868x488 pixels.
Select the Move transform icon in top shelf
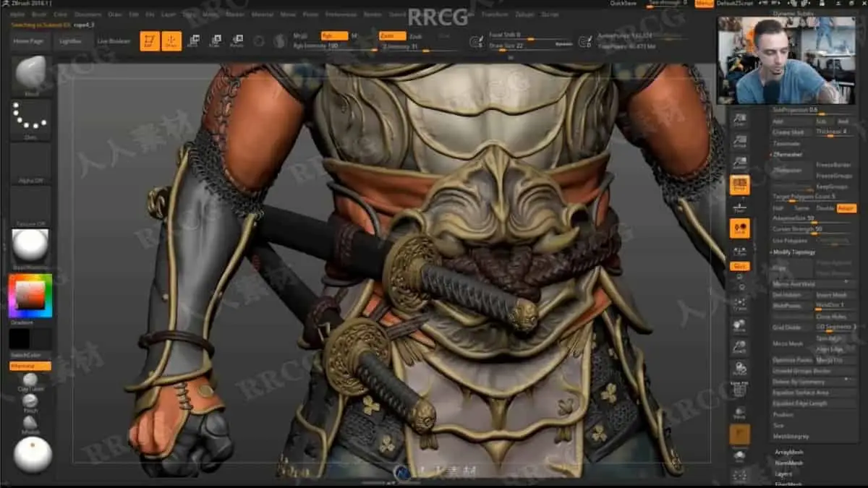pos(193,41)
